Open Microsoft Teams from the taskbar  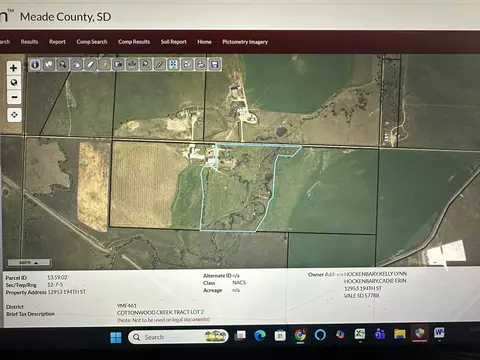click(x=380, y=333)
